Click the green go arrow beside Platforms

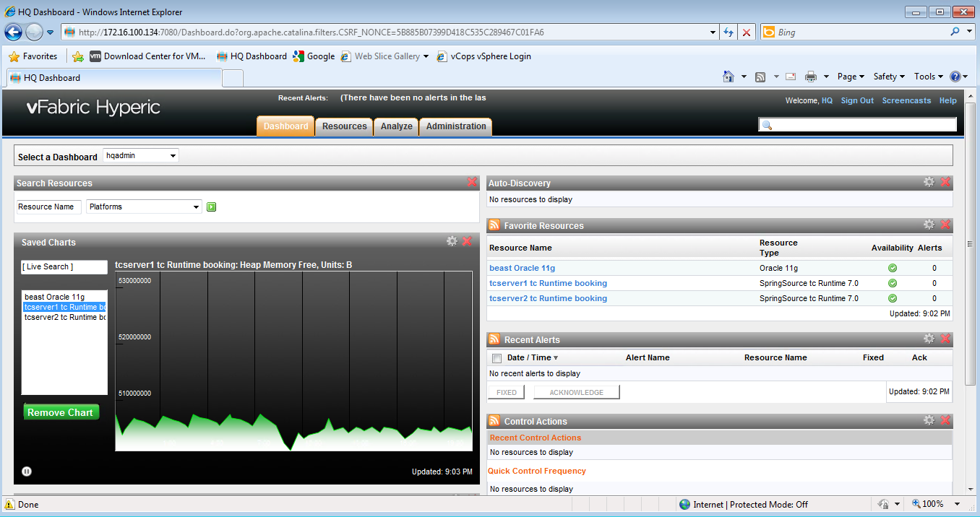[x=212, y=207]
